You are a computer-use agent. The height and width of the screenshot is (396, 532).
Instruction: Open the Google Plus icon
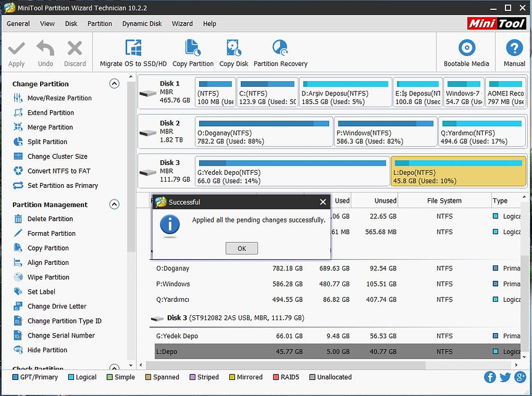coord(520,377)
